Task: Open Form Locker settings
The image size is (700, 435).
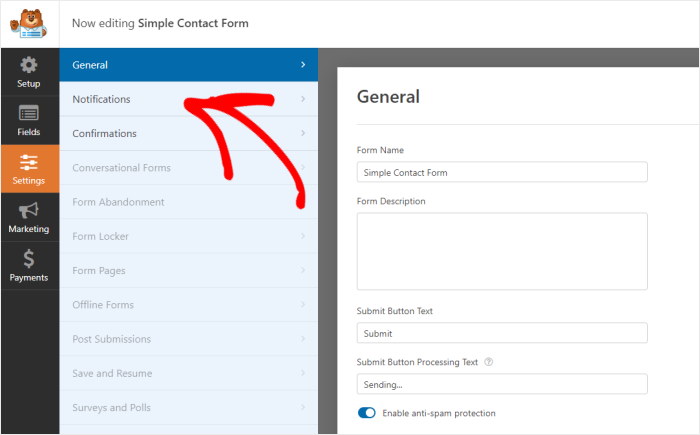Action: click(x=188, y=236)
